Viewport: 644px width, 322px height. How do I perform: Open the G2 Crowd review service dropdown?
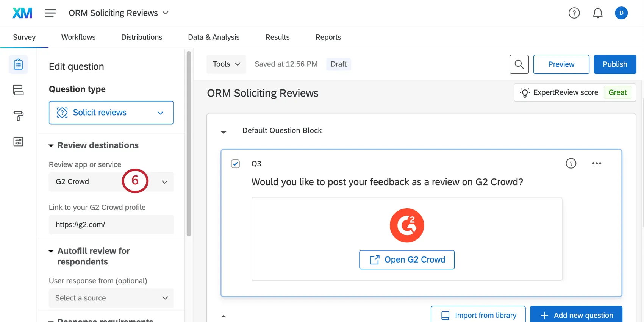pyautogui.click(x=111, y=182)
